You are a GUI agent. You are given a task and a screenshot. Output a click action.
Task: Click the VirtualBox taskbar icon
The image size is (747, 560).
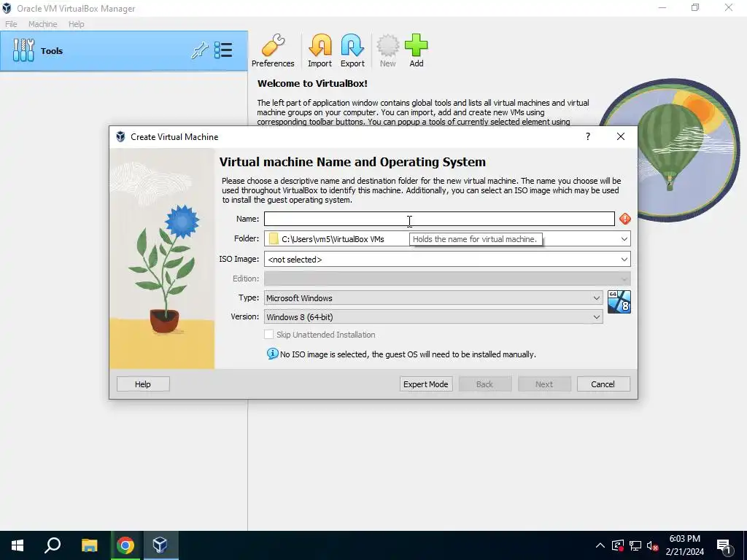(160, 545)
